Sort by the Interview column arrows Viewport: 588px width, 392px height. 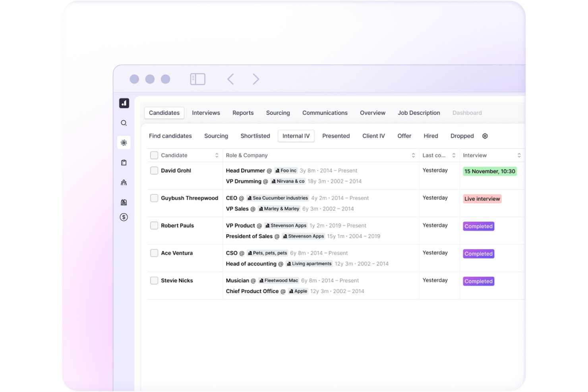pos(519,155)
